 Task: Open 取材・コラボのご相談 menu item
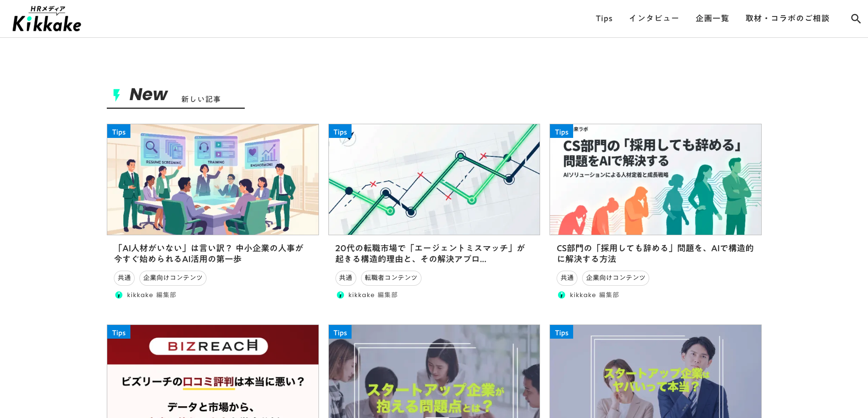[787, 18]
